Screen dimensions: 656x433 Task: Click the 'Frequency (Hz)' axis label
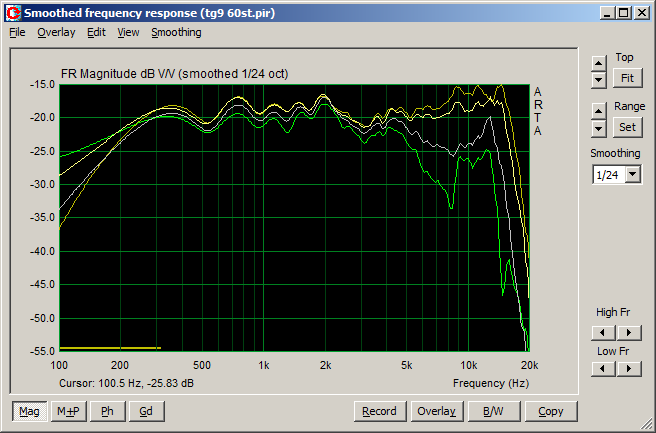point(491,383)
